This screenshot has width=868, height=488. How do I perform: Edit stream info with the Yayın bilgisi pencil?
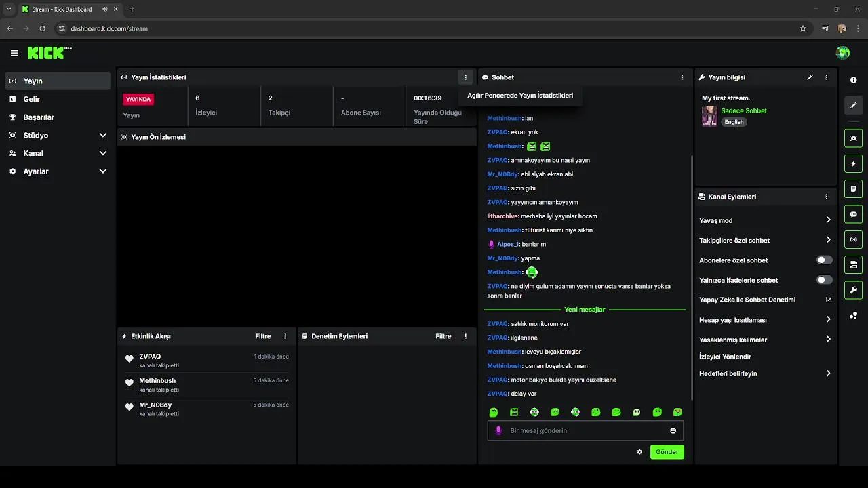click(x=810, y=77)
